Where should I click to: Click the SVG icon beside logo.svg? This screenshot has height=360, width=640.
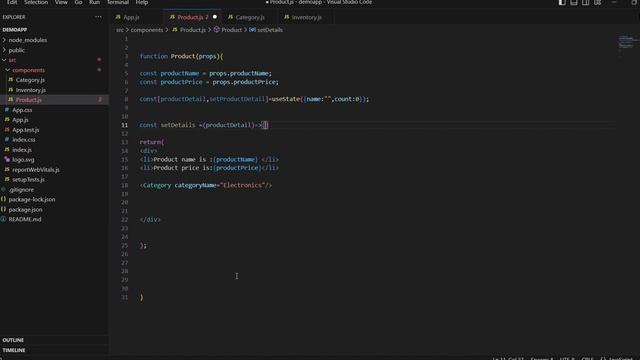click(7, 160)
